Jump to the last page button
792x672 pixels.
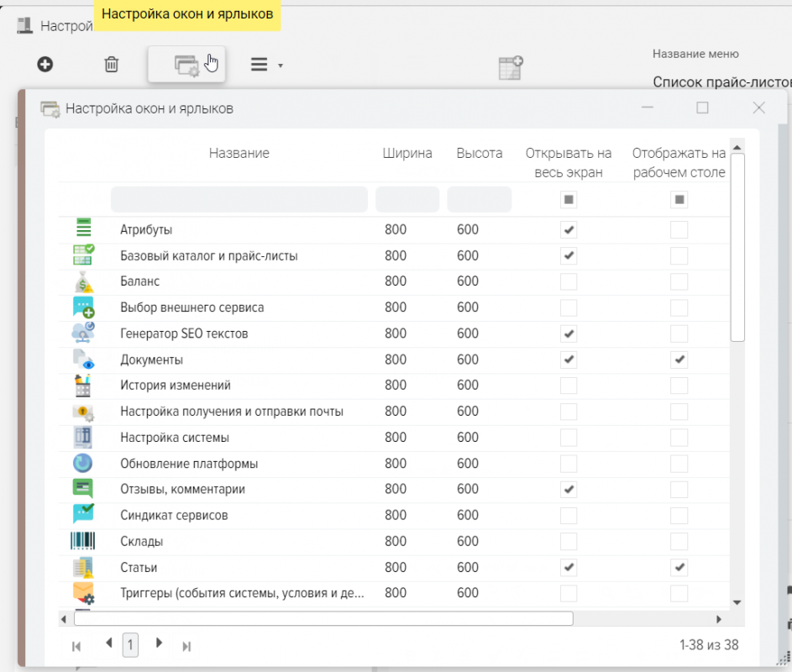(x=186, y=646)
